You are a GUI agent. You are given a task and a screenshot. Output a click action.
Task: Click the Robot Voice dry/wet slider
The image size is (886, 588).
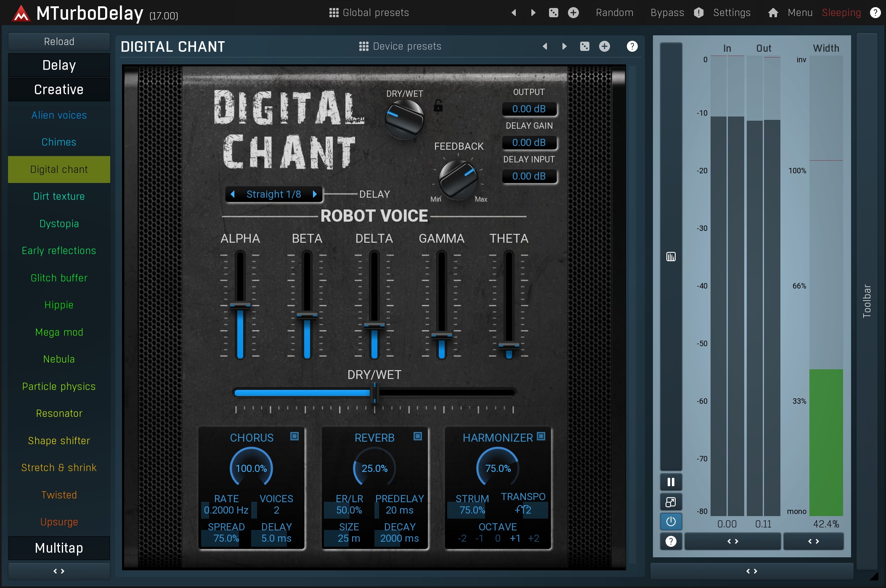[374, 393]
